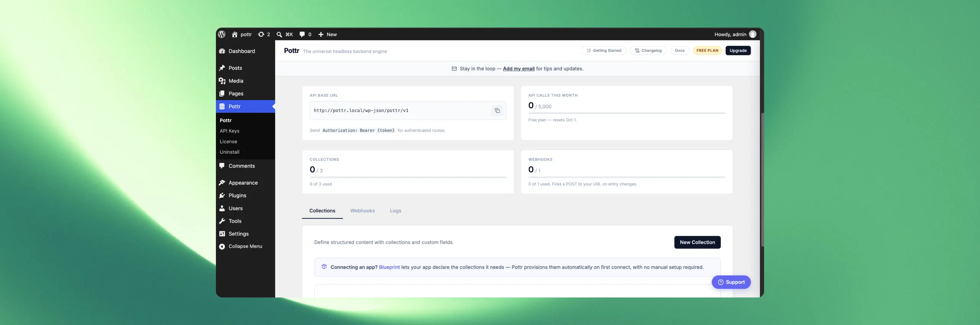Click the API calls progress bar
Viewport: 980px width, 325px height.
(626, 113)
